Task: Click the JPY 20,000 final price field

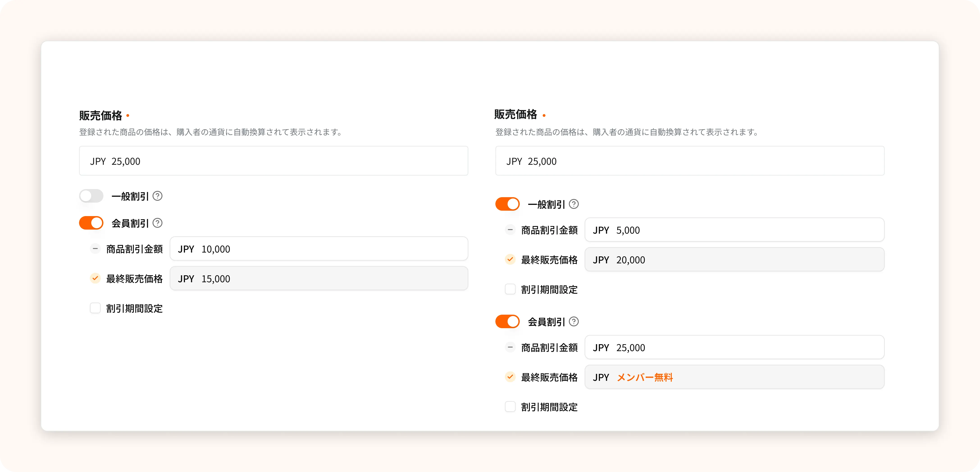Action: tap(734, 260)
